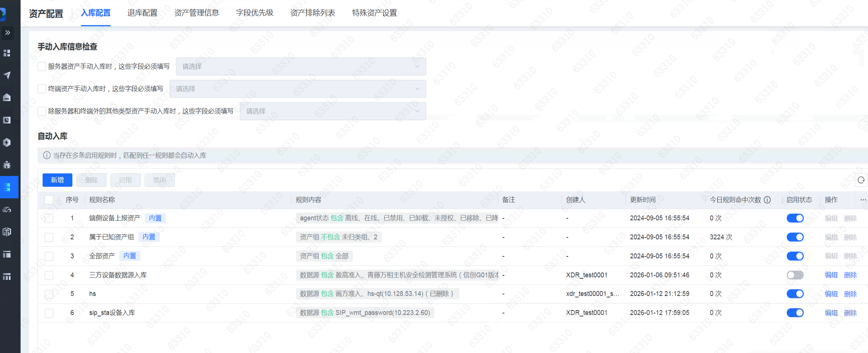Image resolution: width=868 pixels, height=353 pixels.
Task: Open the dashboard grid icon in sidebar
Action: 7,53
